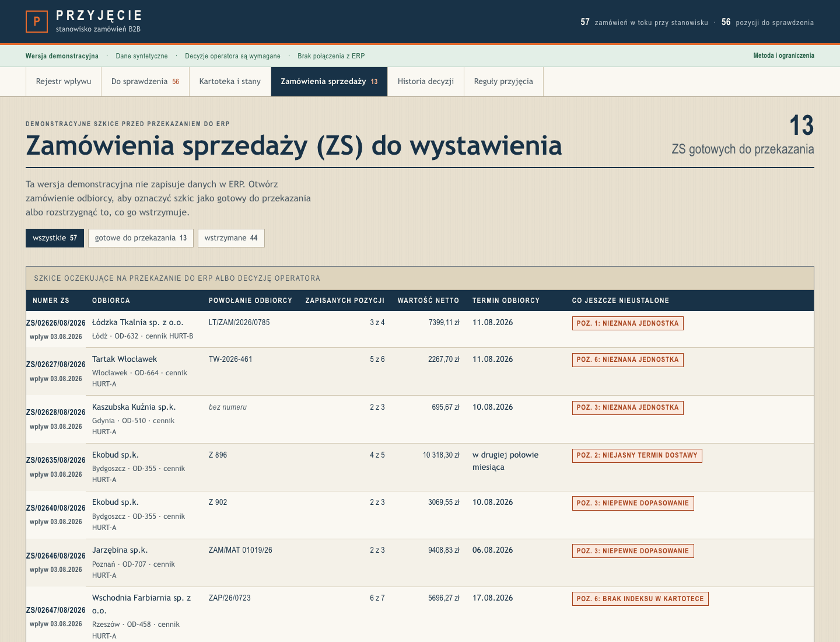Open order ZS/02626/08/2026
The width and height of the screenshot is (840, 642).
(x=56, y=323)
